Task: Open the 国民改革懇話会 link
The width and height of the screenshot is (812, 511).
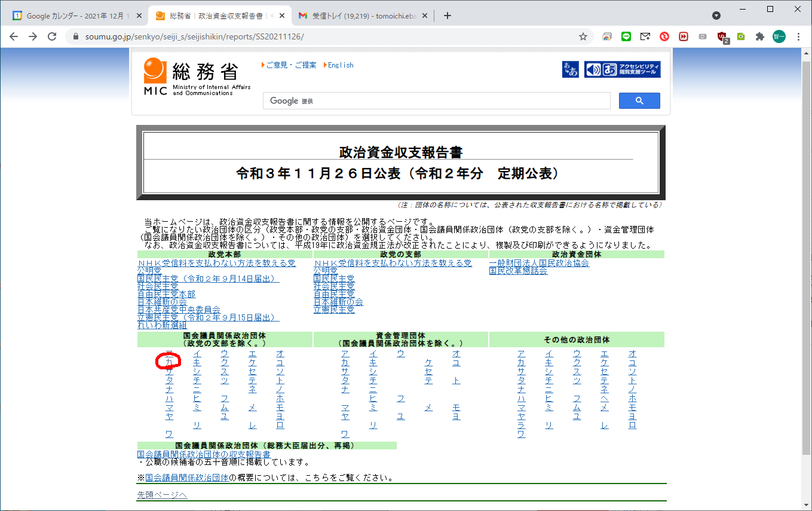Action: point(518,271)
